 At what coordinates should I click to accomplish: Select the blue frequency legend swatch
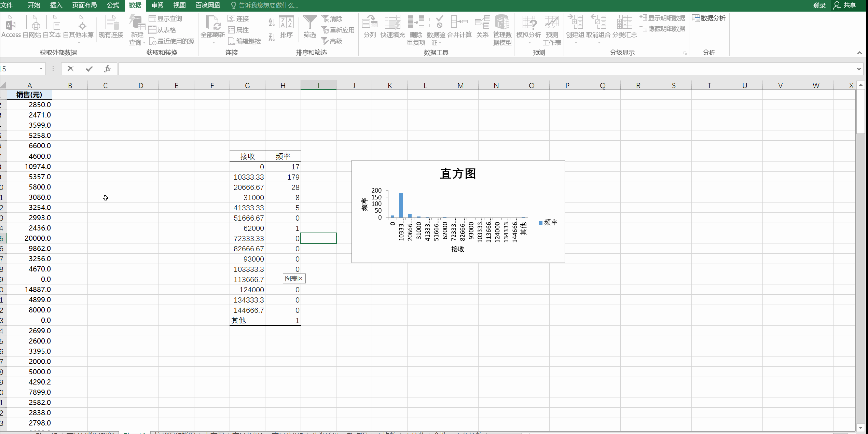pos(540,223)
